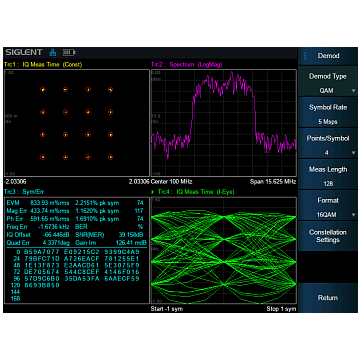Click the network connection icon
The width and height of the screenshot is (360, 360).
[53, 52]
